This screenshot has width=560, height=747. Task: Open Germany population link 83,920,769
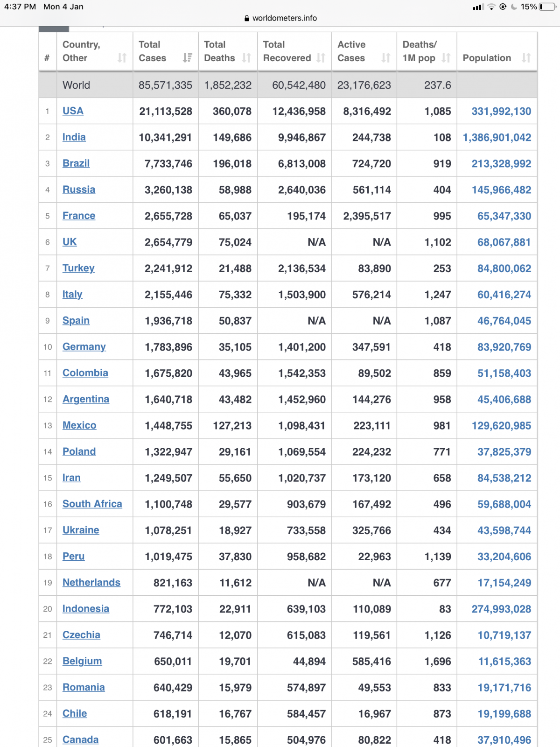click(x=504, y=347)
